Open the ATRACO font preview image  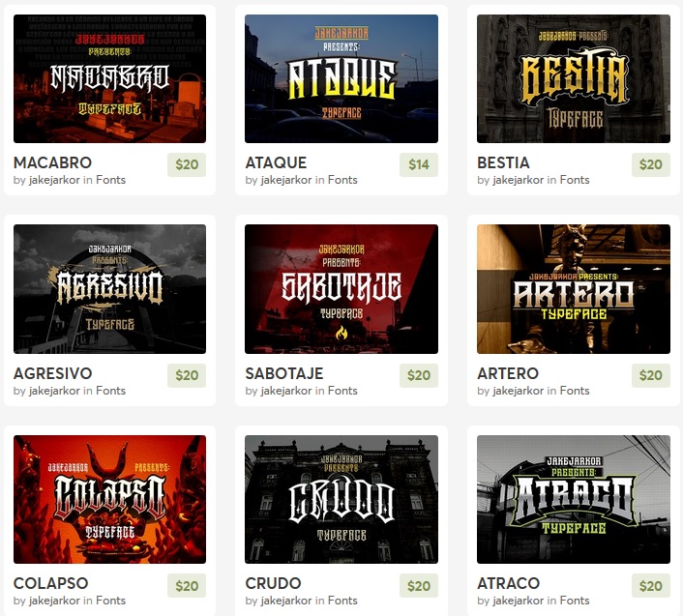point(574,499)
